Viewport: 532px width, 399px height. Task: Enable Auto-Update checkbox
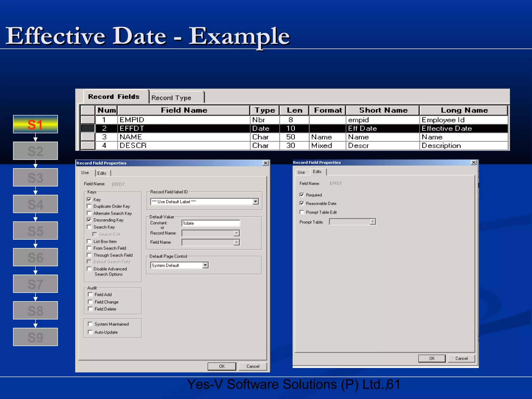[90, 332]
